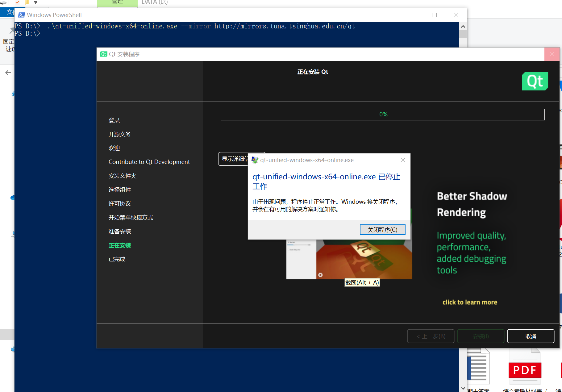562x392 pixels.
Task: Click the Qt logo in installer header
Action: pyautogui.click(x=535, y=81)
